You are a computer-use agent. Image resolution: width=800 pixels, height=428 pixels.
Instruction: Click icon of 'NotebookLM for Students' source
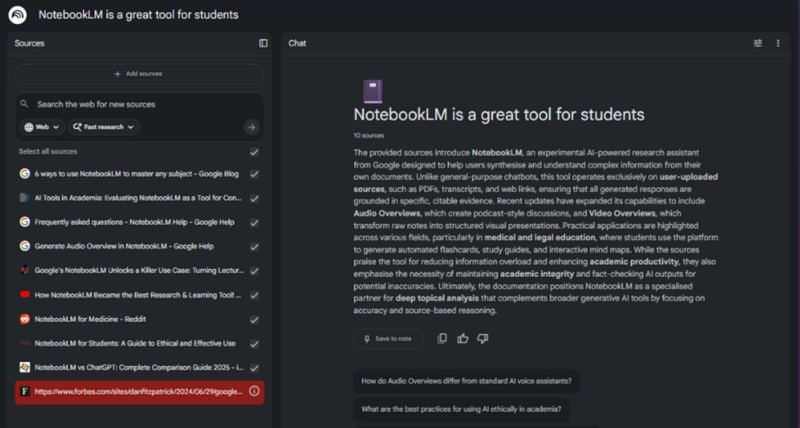24,343
